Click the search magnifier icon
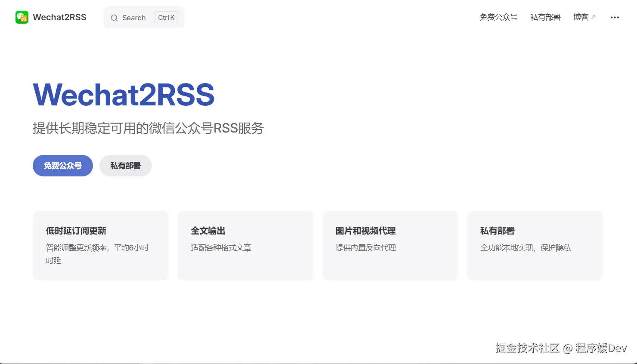 (x=114, y=18)
